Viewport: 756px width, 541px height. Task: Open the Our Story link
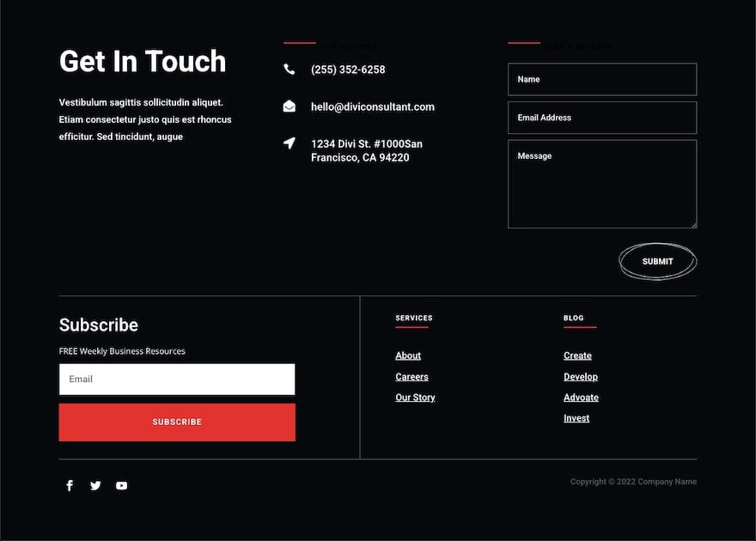click(415, 398)
